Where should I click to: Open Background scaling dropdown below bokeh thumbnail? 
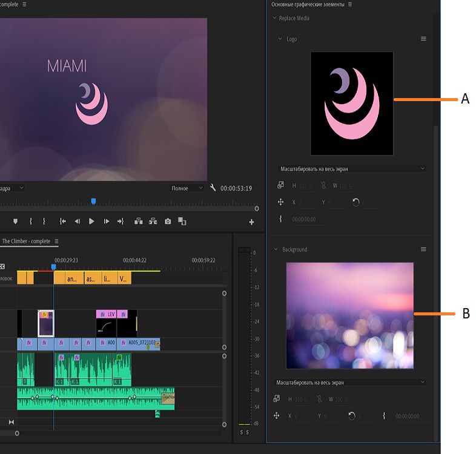351,383
